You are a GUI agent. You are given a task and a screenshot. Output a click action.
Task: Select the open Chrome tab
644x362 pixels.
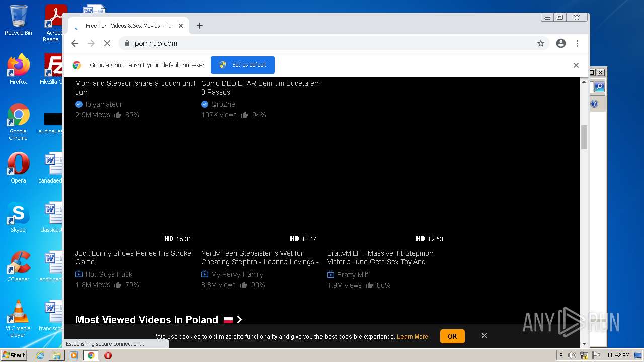click(128, 26)
